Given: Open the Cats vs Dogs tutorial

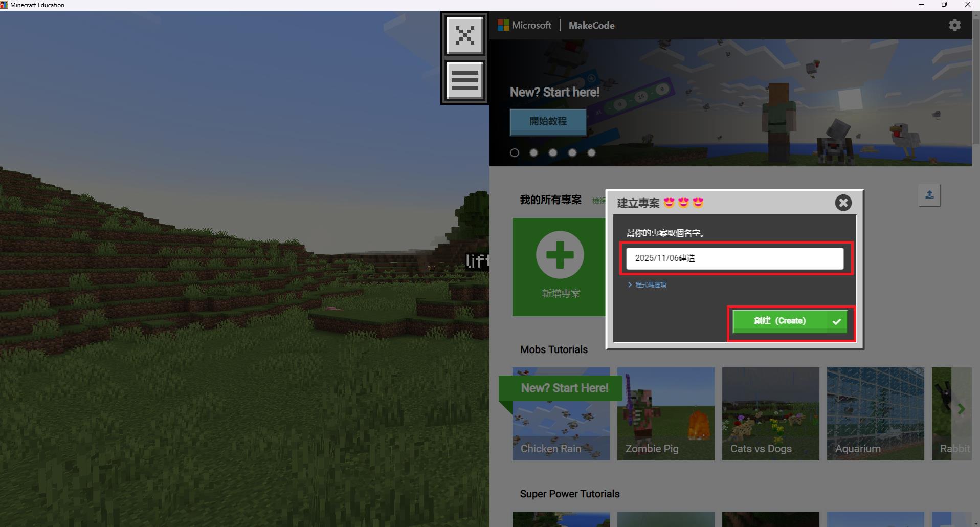Looking at the screenshot, I should [x=770, y=413].
